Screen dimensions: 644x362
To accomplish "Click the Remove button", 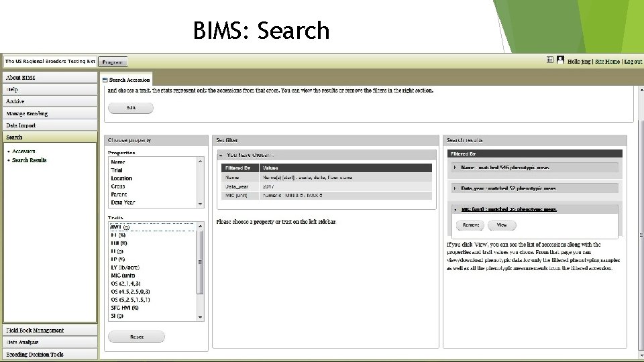I will (470, 225).
